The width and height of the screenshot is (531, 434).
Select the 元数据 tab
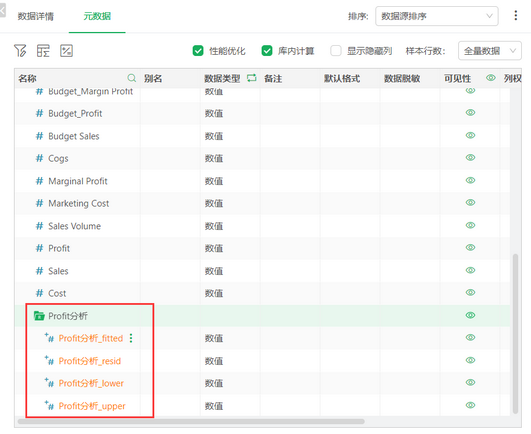pos(97,16)
